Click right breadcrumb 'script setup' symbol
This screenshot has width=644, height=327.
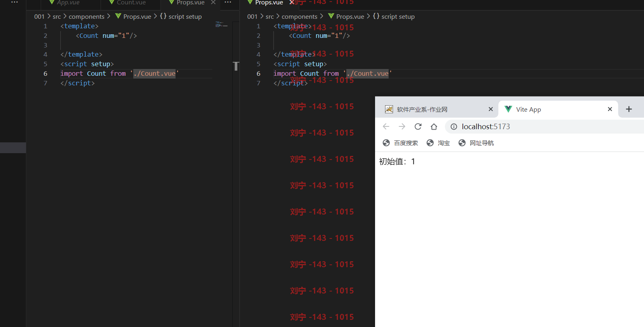pos(398,16)
